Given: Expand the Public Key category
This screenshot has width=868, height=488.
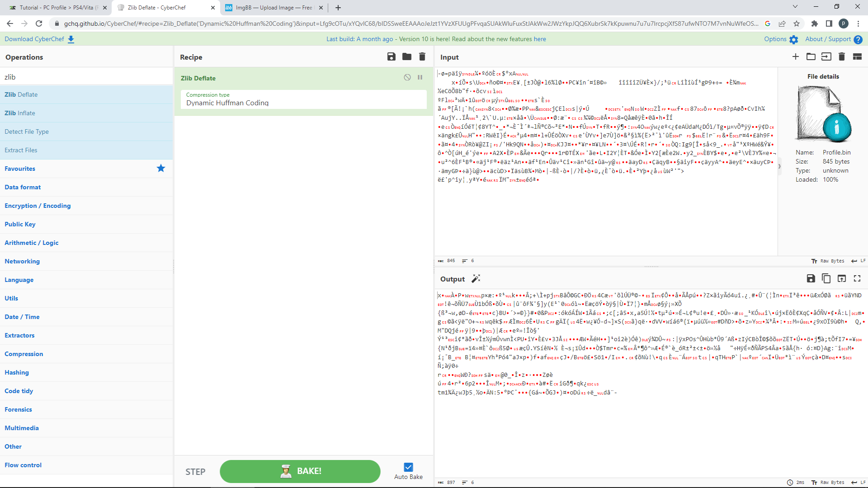Looking at the screenshot, I should [86, 224].
